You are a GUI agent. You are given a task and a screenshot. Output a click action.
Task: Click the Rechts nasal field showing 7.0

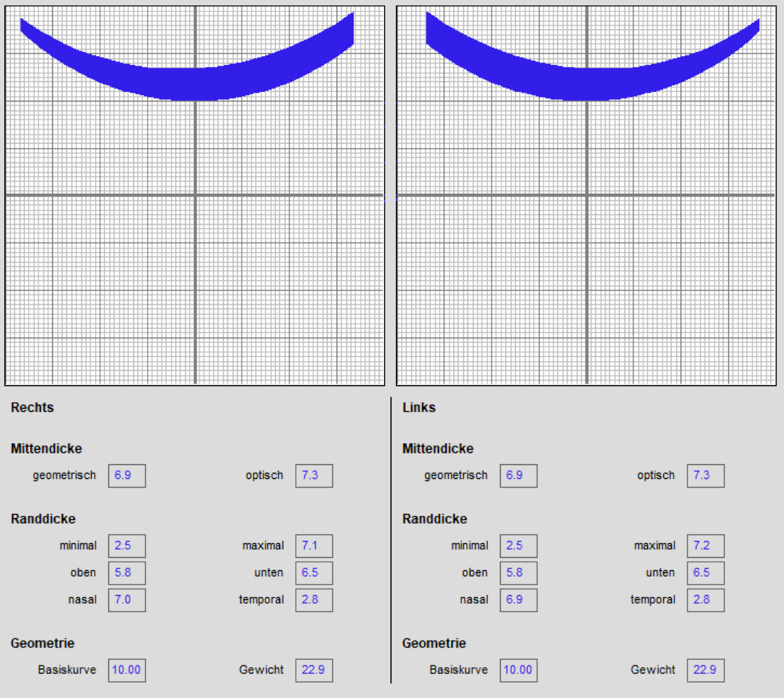point(127,600)
